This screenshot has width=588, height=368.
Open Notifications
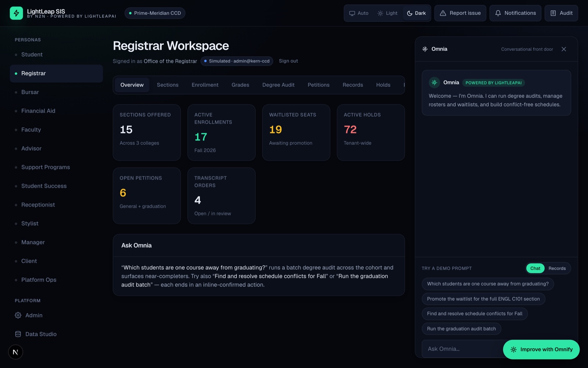515,13
